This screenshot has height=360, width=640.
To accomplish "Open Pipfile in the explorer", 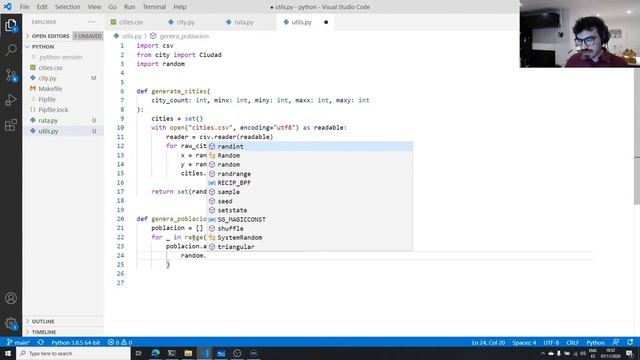I will point(63,99).
